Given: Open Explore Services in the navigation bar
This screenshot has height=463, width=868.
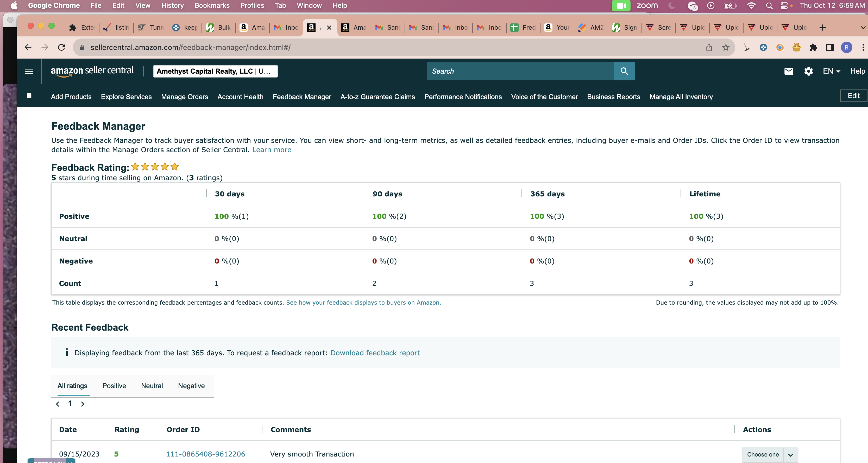Looking at the screenshot, I should (126, 97).
